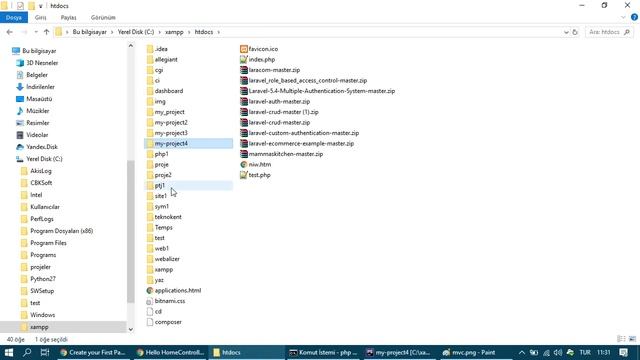Select laravel-crud-master (1).zip archive
Image resolution: width=640 pixels, height=360 pixels.
pos(280,112)
